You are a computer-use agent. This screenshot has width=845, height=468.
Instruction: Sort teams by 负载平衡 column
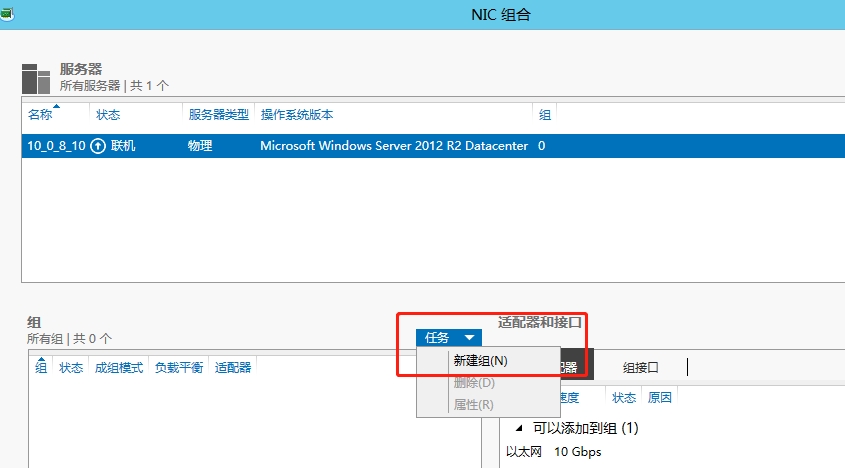(x=179, y=368)
